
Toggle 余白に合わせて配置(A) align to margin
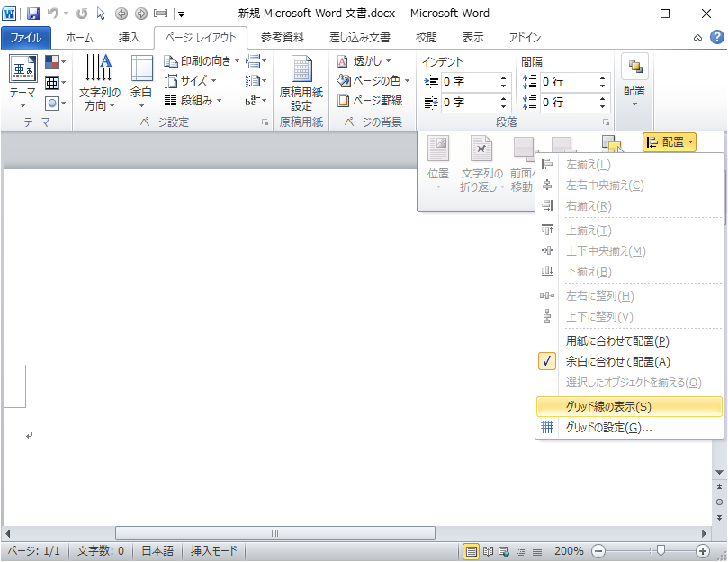pos(630,362)
